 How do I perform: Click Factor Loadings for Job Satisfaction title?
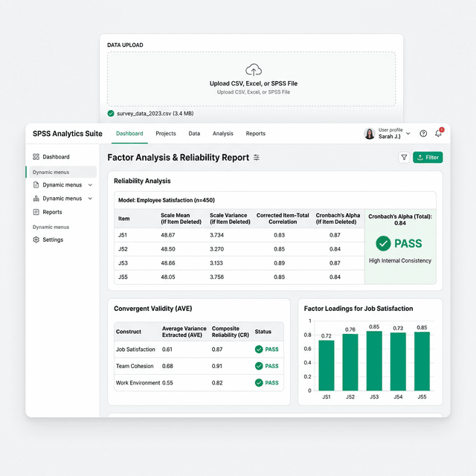coord(358,309)
